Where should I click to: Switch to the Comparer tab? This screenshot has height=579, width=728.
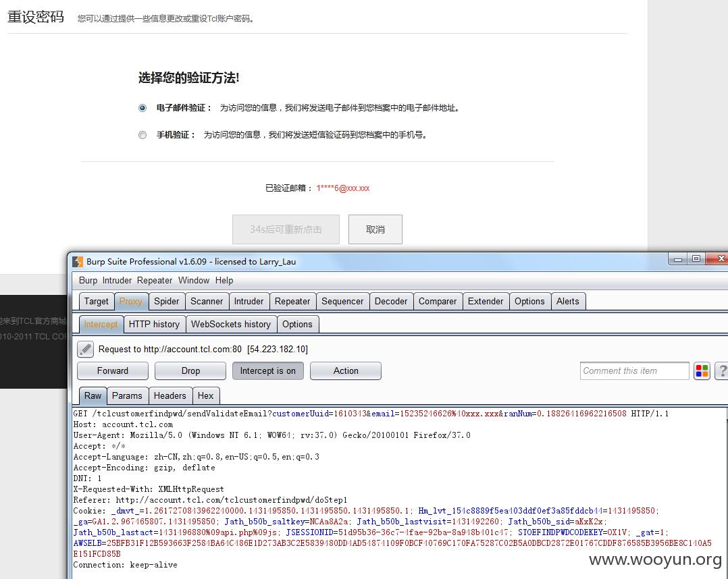pyautogui.click(x=438, y=301)
